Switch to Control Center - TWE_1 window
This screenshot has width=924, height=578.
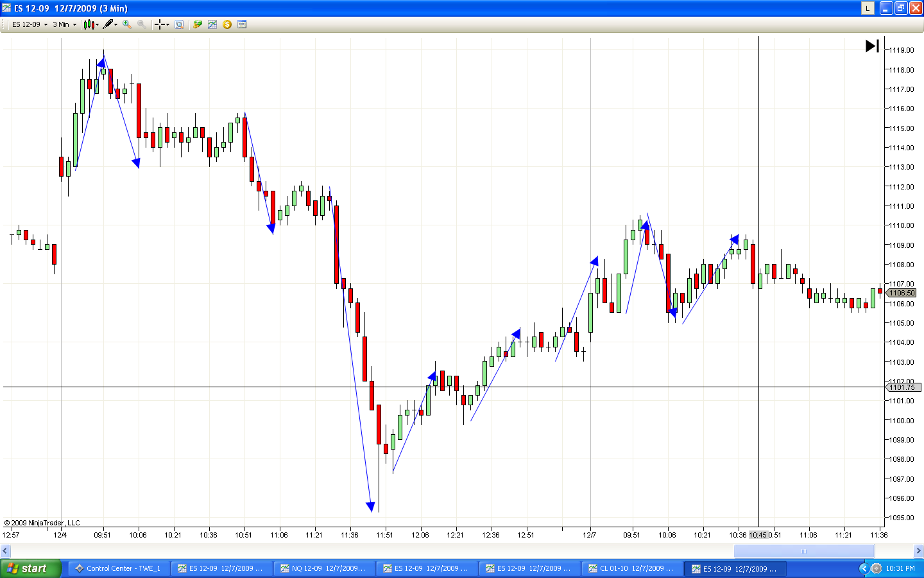click(x=118, y=568)
